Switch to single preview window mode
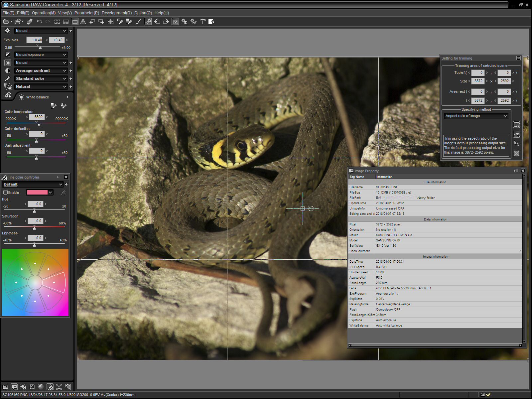The image size is (532, 399). [x=75, y=22]
